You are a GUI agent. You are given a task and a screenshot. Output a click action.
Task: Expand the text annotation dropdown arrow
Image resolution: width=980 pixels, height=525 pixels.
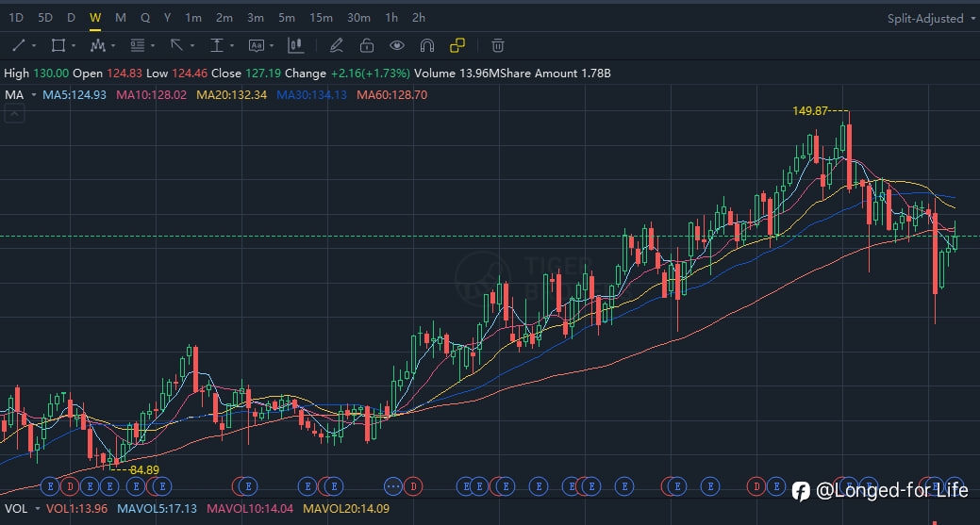click(x=272, y=46)
